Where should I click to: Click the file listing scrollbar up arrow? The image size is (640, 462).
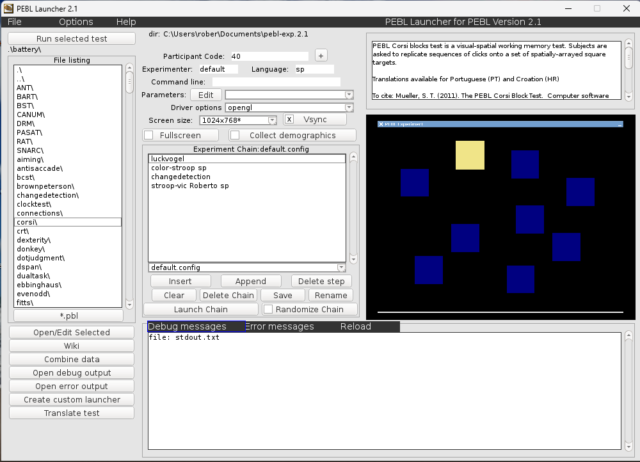(x=129, y=67)
